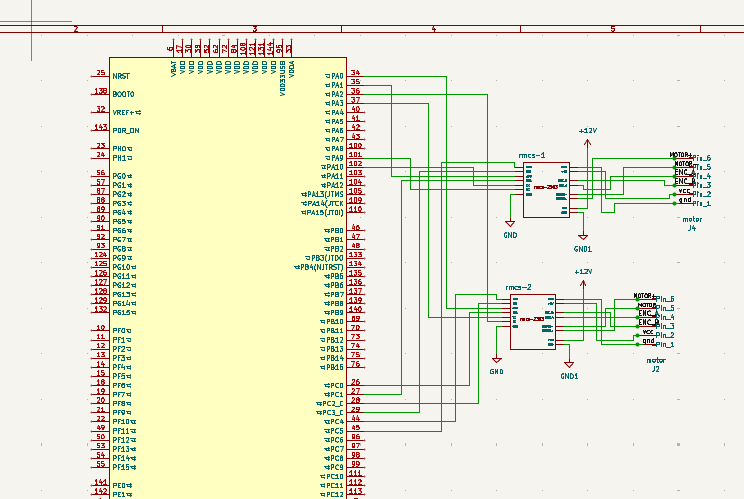Click the GND symbol below rmcs-2
Viewport: 744px width, 499px height.
[x=497, y=366]
